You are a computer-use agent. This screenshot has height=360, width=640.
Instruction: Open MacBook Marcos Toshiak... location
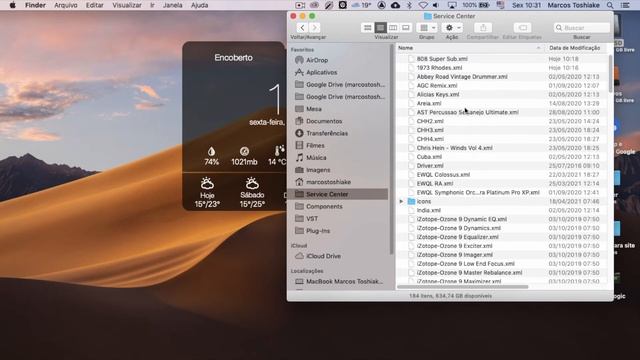click(x=344, y=282)
